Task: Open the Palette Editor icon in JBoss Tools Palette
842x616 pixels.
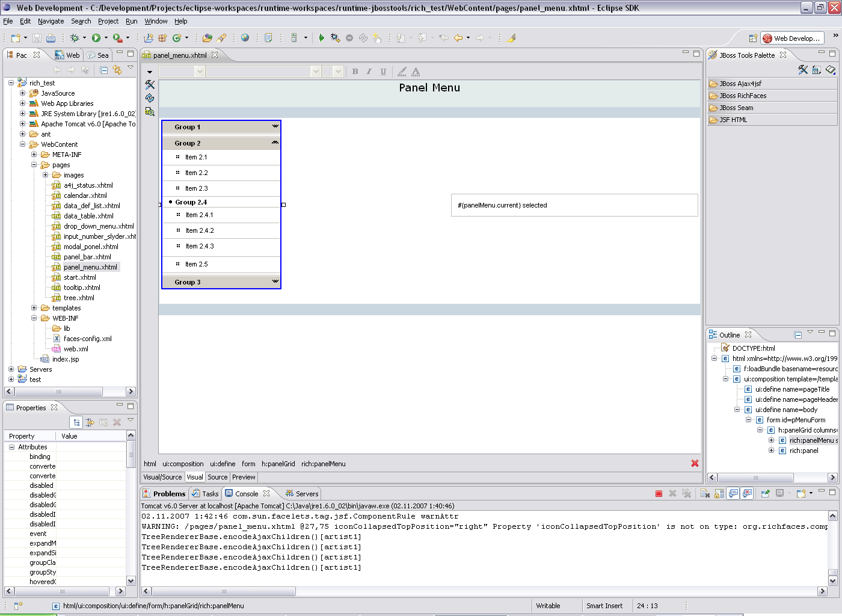Action: point(803,70)
